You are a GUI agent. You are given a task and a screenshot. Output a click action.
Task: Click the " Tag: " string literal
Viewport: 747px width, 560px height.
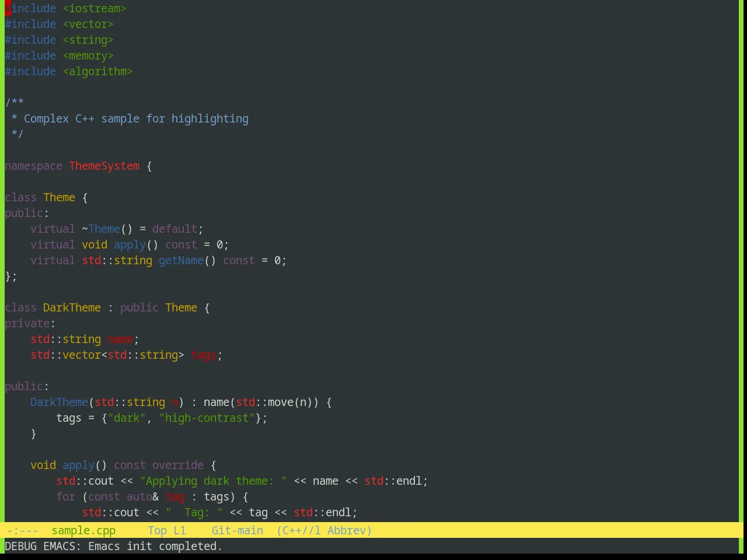click(x=194, y=512)
